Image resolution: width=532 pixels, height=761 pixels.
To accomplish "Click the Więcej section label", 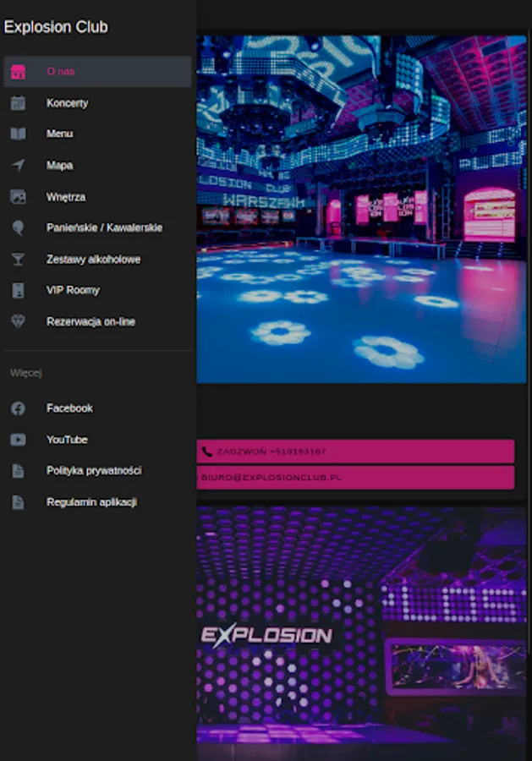I will pos(26,373).
